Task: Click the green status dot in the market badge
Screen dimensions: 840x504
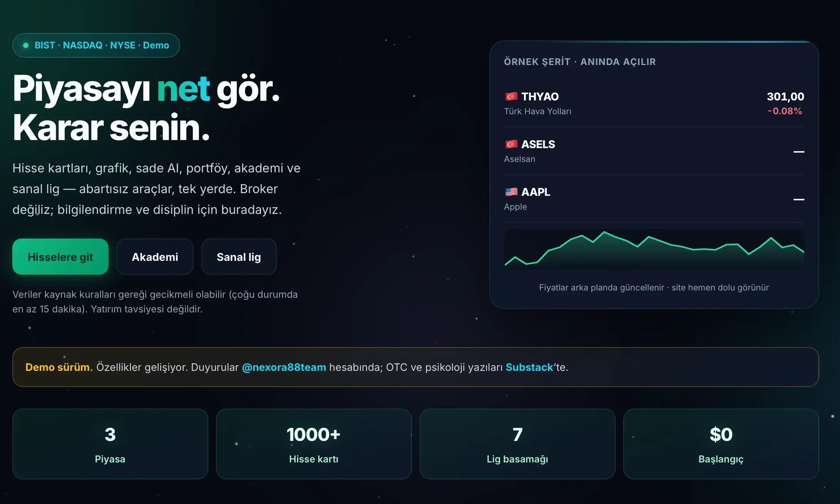Action: [x=26, y=45]
